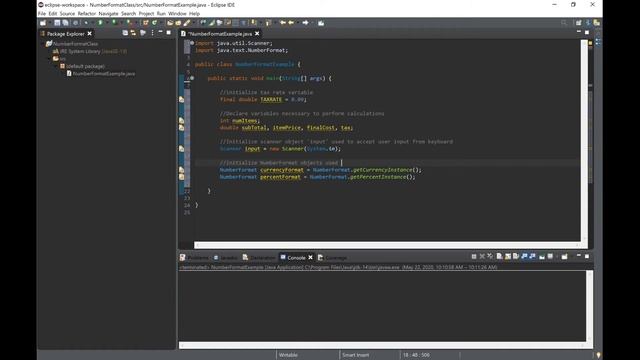Click the Save All toolbar icon
The height and width of the screenshot is (360, 640).
coord(65,23)
